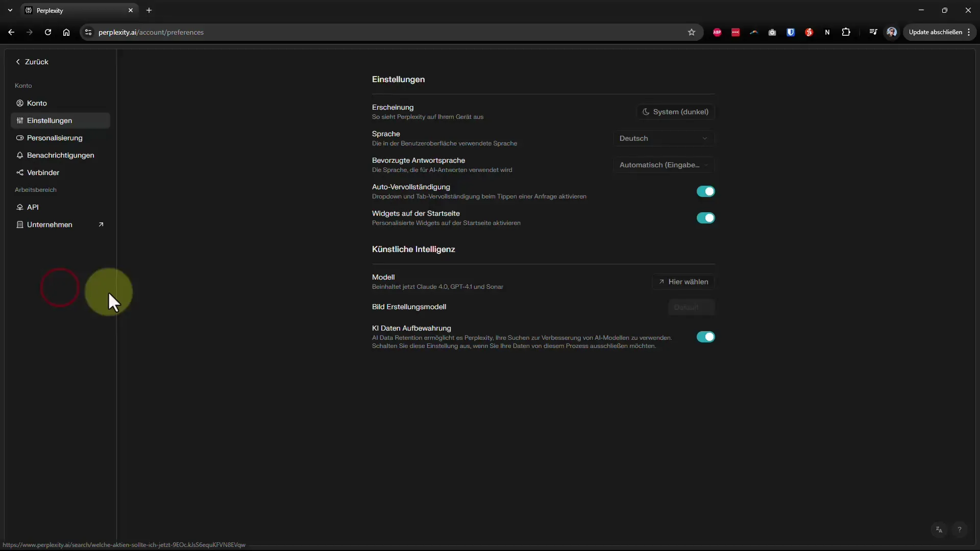
Task: Open the red lightning extension icon
Action: click(x=809, y=32)
